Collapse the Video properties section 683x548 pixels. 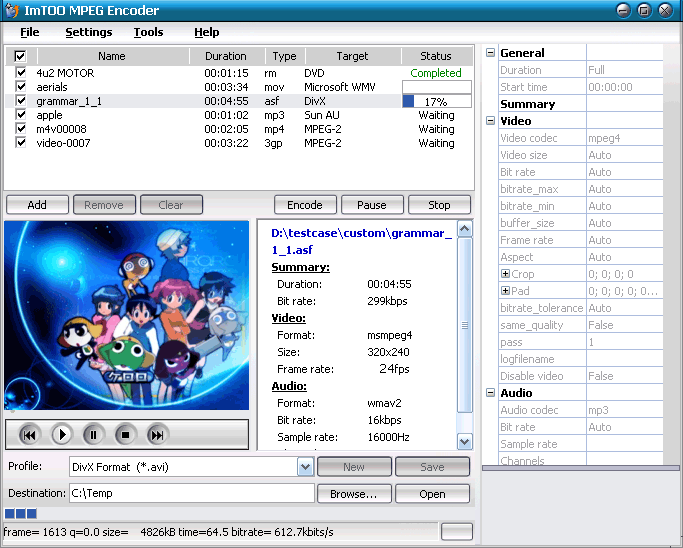(490, 121)
